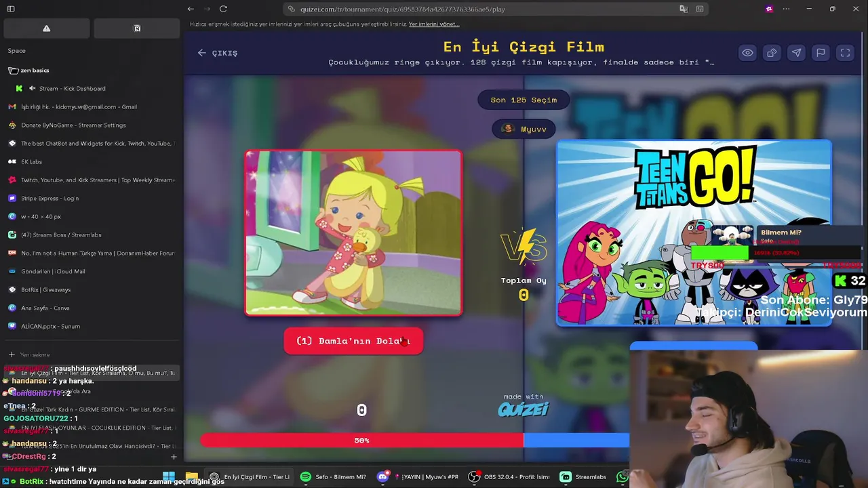This screenshot has width=868, height=488.
Task: Go back using browser back arrow
Action: [x=191, y=9]
